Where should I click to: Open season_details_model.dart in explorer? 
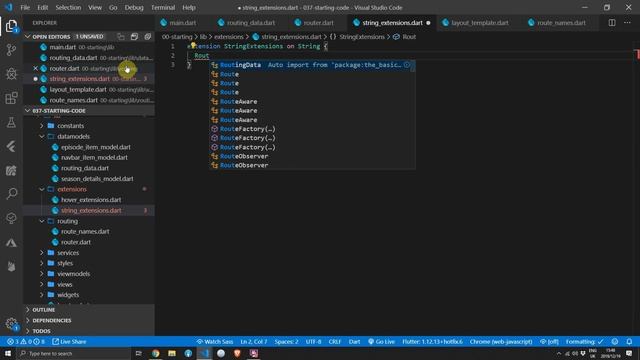pos(97,179)
